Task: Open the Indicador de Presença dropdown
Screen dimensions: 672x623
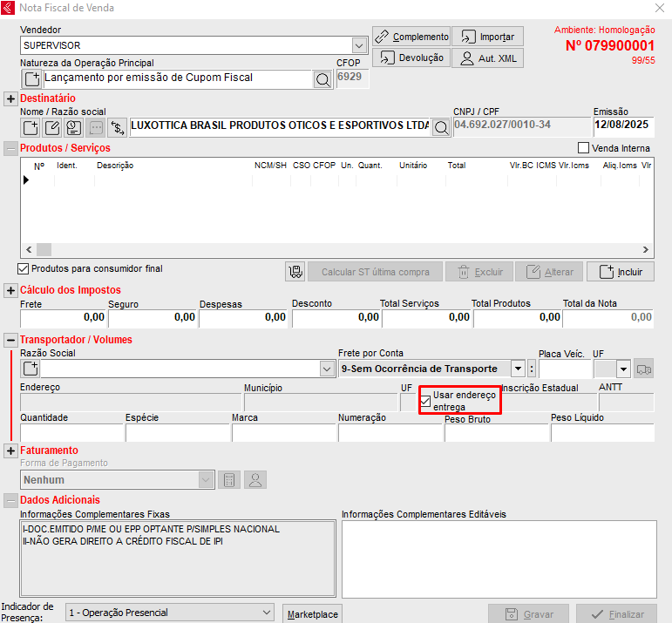Action: coord(266,613)
